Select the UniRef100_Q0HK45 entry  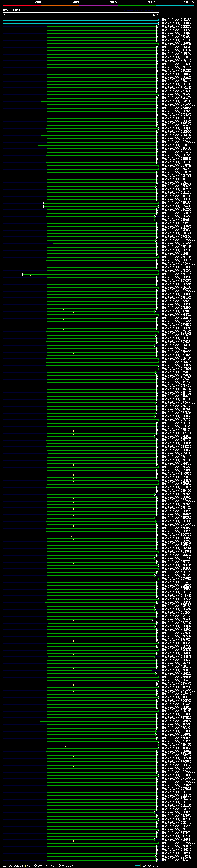click(x=177, y=850)
